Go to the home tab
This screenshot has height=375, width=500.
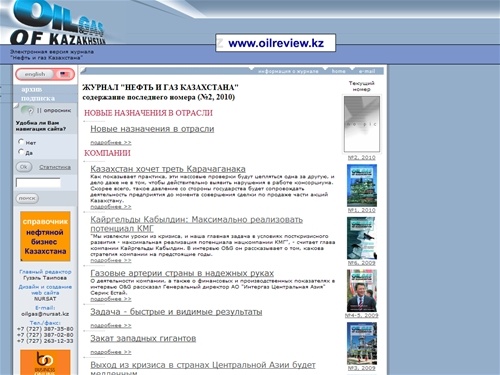click(x=338, y=71)
